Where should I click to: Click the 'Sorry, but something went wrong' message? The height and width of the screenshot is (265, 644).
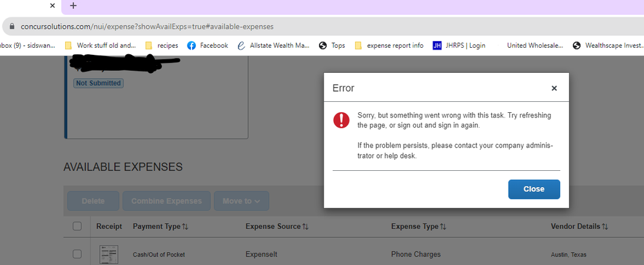(x=454, y=121)
